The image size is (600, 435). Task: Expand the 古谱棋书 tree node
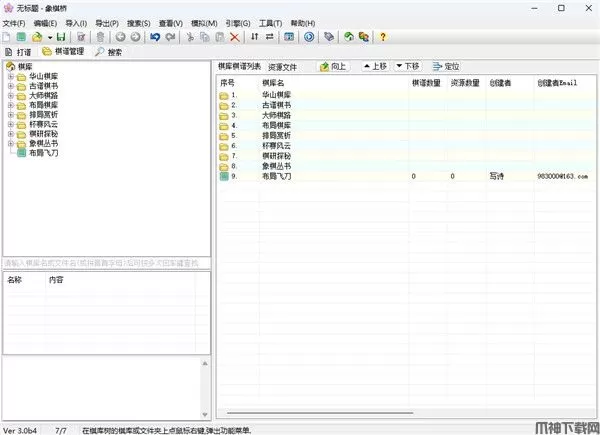(11, 86)
